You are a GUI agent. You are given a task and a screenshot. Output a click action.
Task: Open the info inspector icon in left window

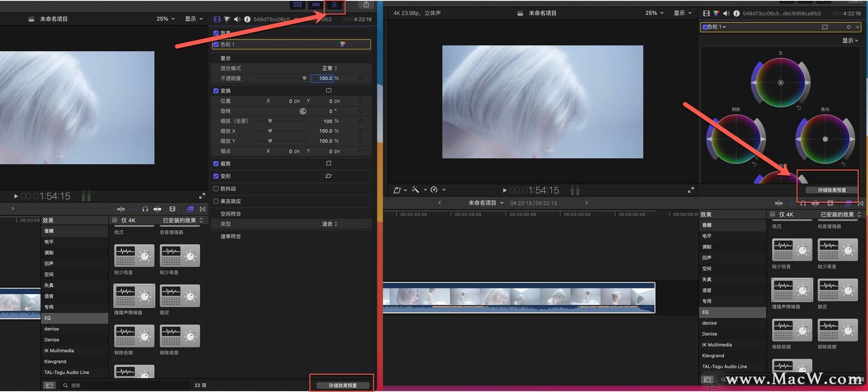point(247,19)
